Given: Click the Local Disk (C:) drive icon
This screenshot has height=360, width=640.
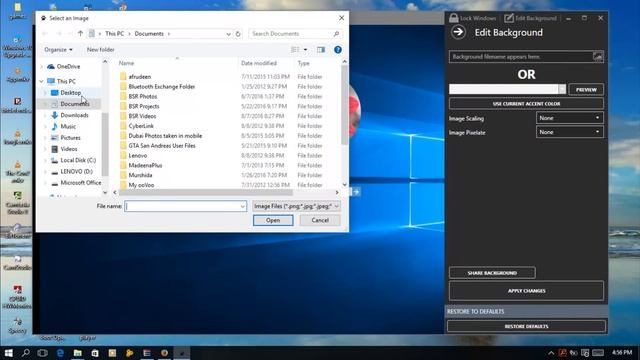Looking at the screenshot, I should pos(55,160).
